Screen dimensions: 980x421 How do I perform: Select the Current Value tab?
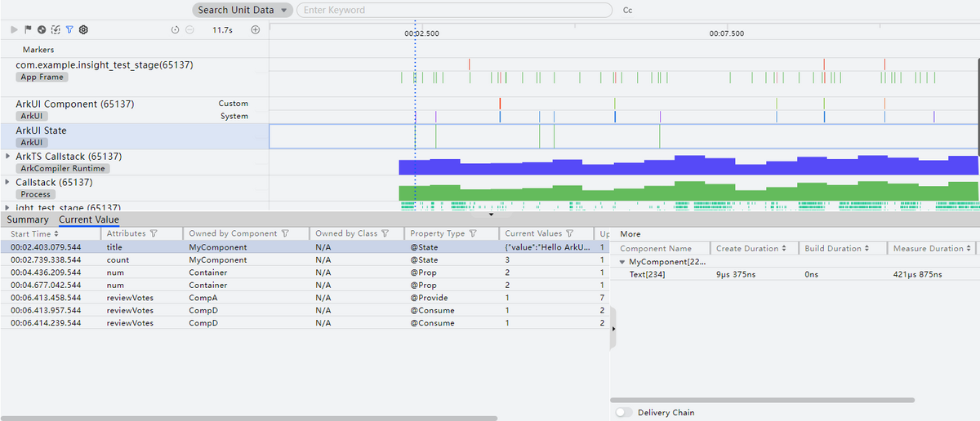88,219
